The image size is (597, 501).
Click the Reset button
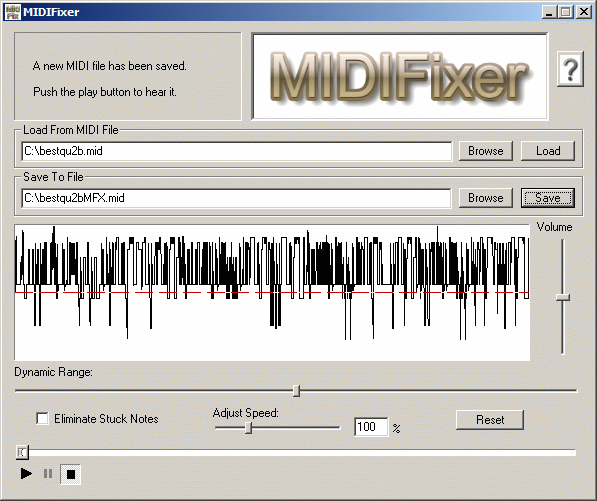pyautogui.click(x=490, y=420)
